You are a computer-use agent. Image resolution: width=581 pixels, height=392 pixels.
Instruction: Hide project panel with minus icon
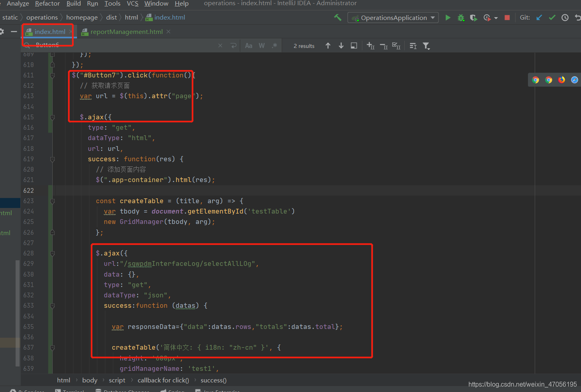click(x=14, y=32)
